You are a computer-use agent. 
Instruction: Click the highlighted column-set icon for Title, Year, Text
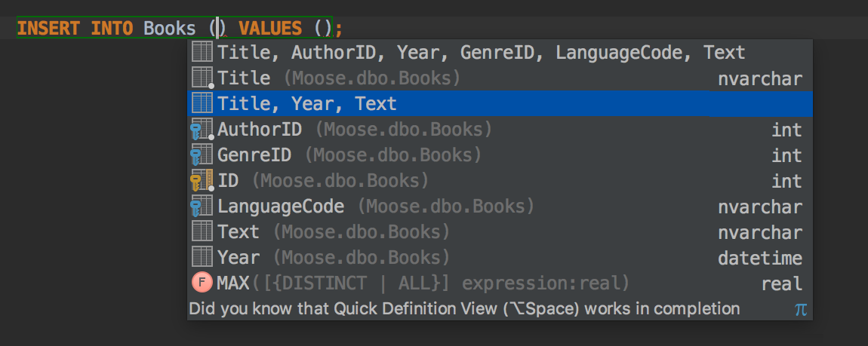click(x=202, y=103)
